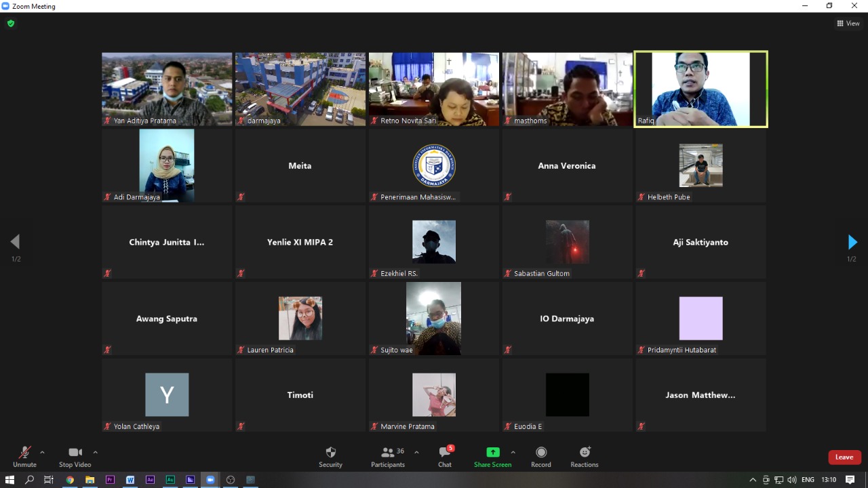This screenshot has height=488, width=868.
Task: Select Lauren Patricia profile picture
Action: pyautogui.click(x=300, y=319)
